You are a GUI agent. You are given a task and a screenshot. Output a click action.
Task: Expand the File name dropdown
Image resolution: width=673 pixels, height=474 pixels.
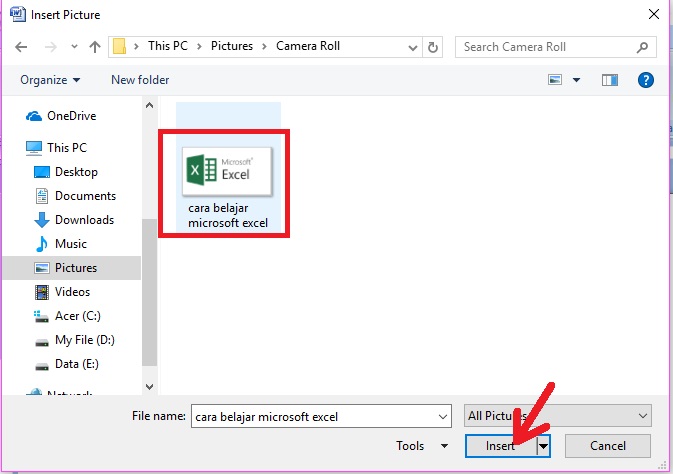[x=443, y=416]
